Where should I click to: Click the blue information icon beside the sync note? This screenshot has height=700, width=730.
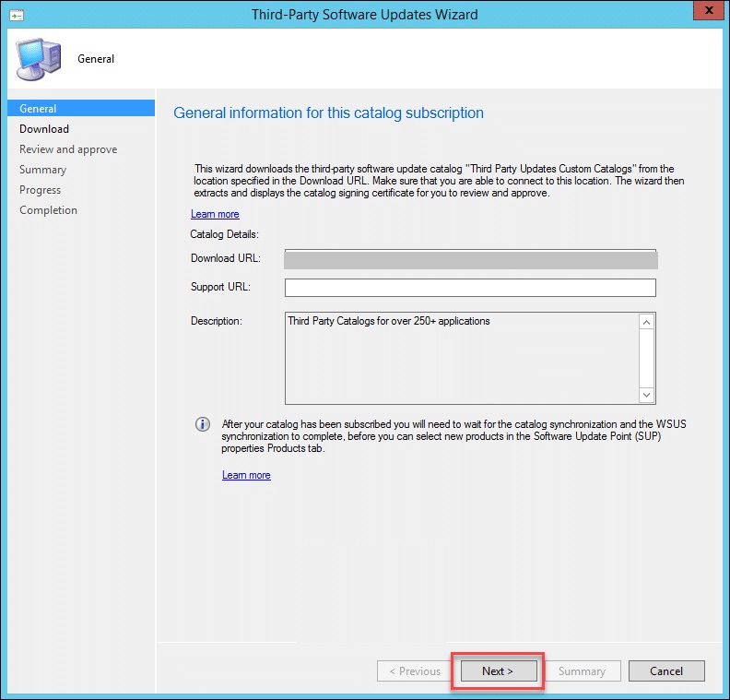[x=202, y=424]
